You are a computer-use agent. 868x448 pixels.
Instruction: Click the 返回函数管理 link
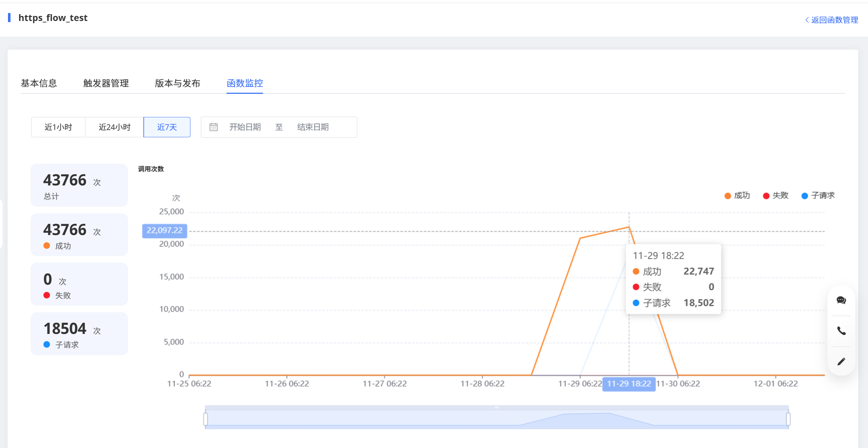(834, 20)
